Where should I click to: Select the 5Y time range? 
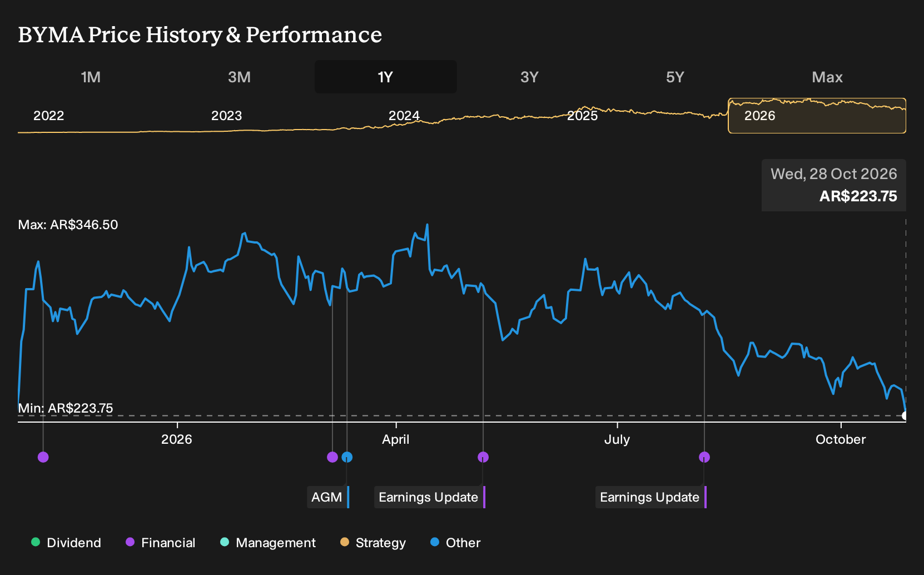(675, 77)
